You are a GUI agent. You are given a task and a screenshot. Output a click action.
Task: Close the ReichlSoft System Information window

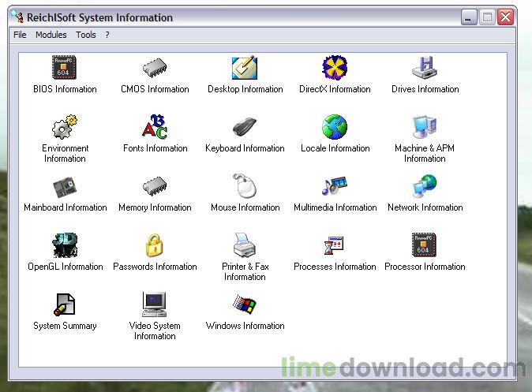click(x=505, y=17)
